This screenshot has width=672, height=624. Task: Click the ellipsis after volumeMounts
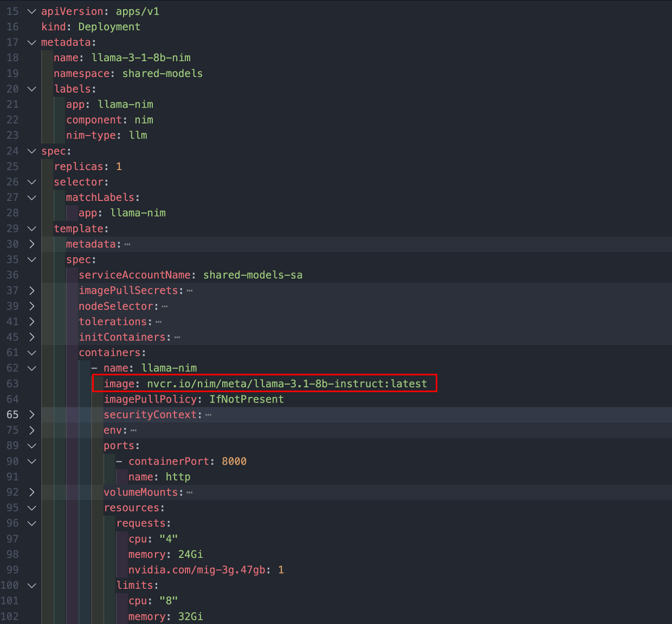point(190,492)
